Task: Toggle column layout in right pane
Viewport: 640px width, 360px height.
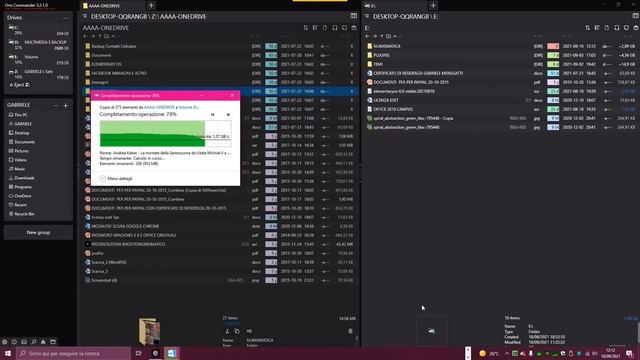Action: pos(636,16)
